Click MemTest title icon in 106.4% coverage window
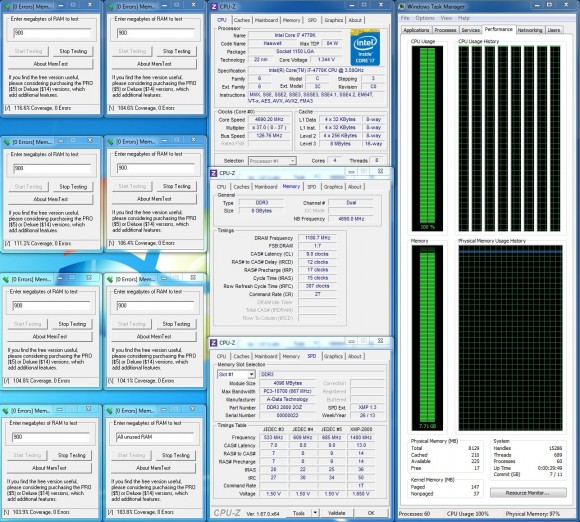Viewport: 580px width, 522px height. tap(110, 142)
